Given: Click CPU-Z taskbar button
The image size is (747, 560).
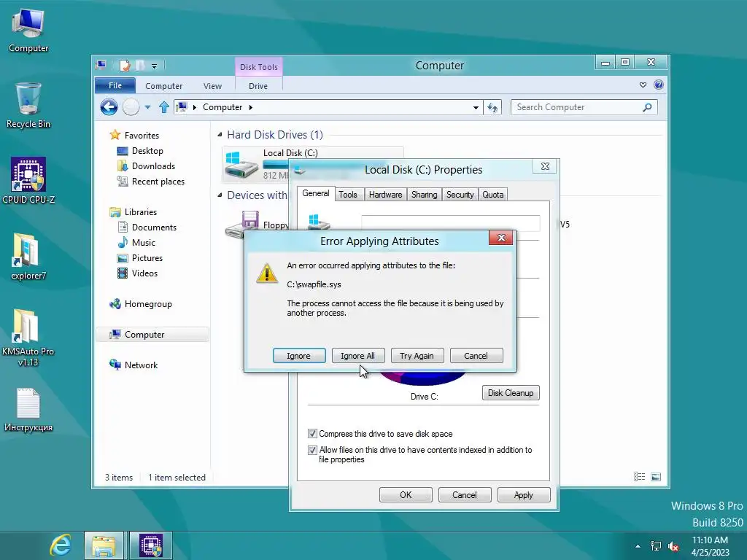Looking at the screenshot, I should (x=150, y=545).
